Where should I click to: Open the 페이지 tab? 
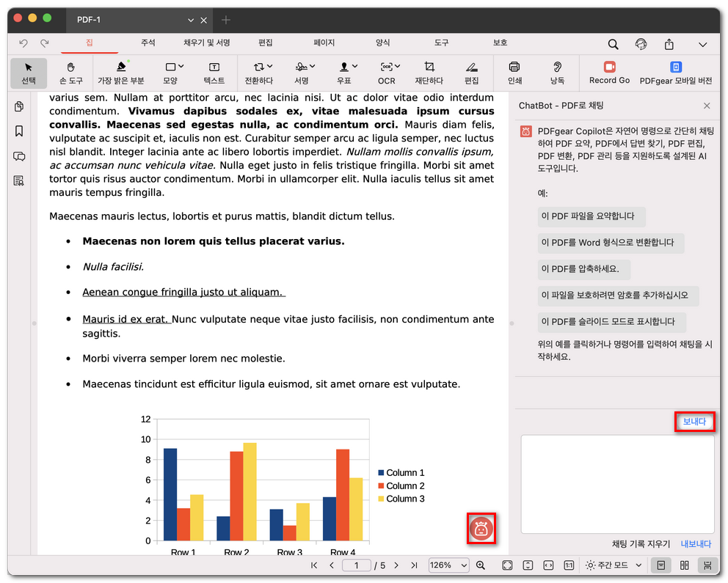(x=324, y=43)
